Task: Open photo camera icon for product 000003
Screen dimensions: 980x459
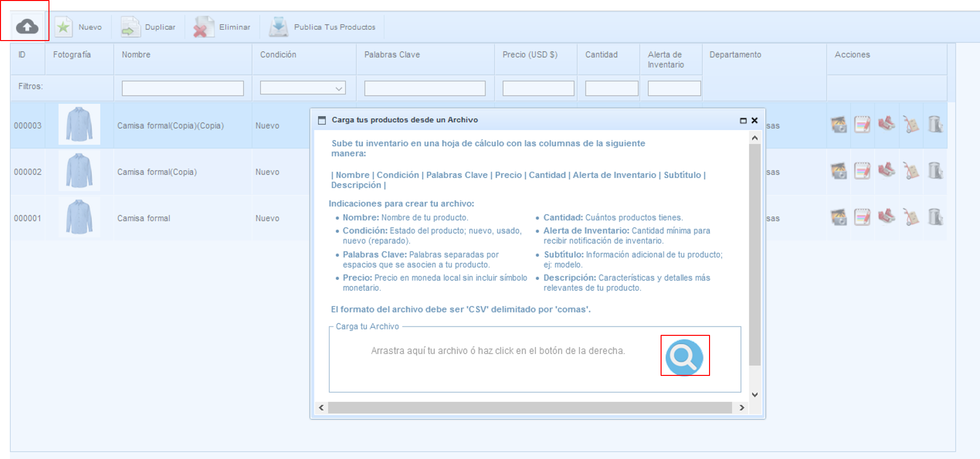Action: pyautogui.click(x=839, y=125)
